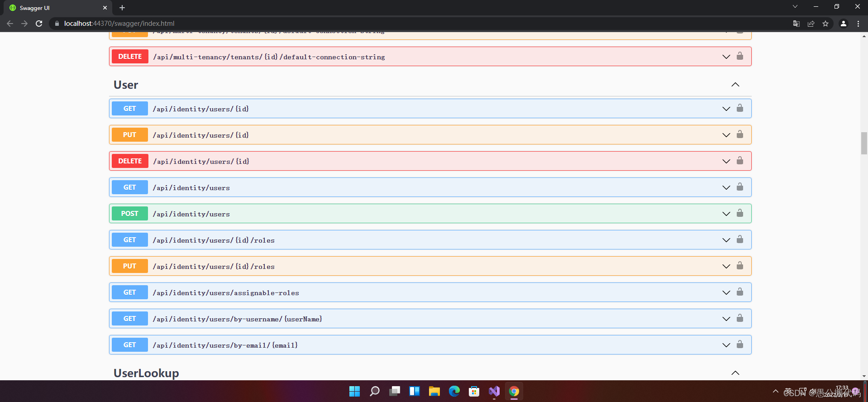Expand GET /api/identity/users/{id} chevron
868x402 pixels.
click(726, 109)
